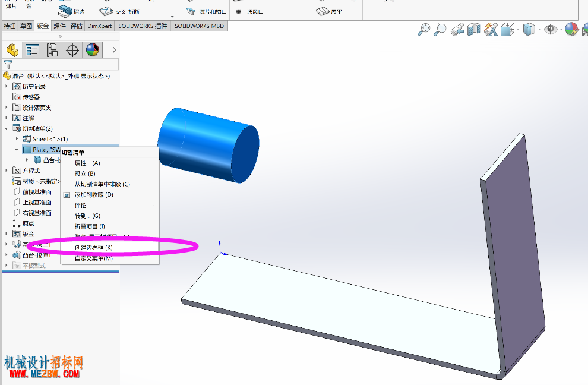Screen dimensions: 588x385
Task: Select 上视基准面 plane
Action: 32,202
